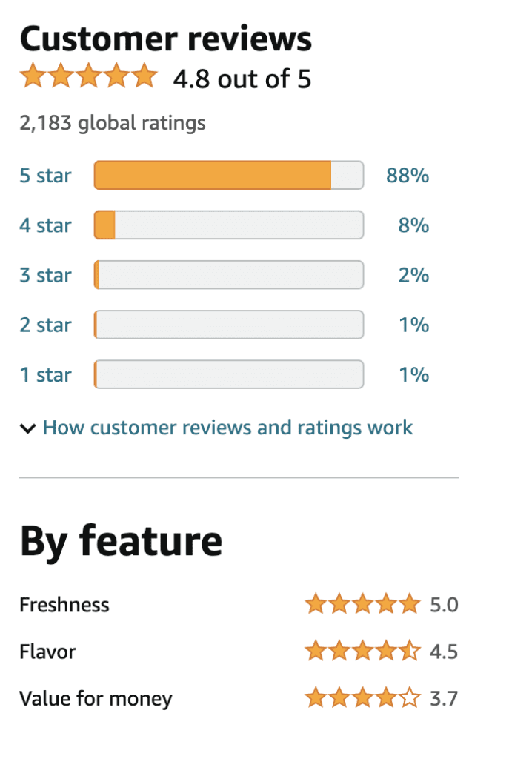Click the 4.8 out of 5 text
The width and height of the screenshot is (532, 759).
coord(242,79)
